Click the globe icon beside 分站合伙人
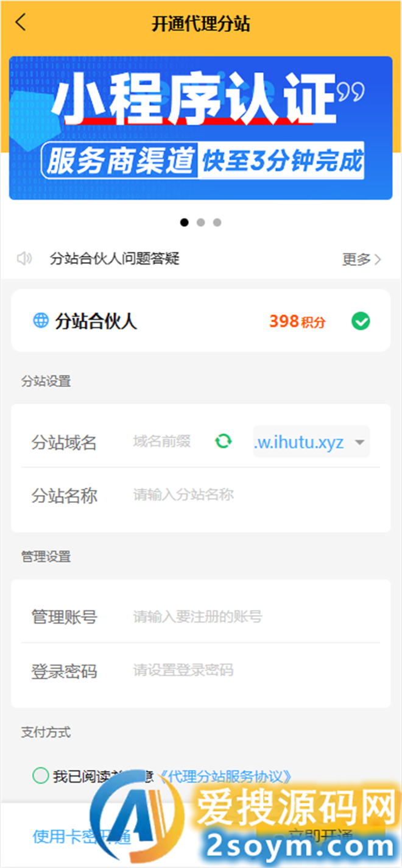Image resolution: width=402 pixels, height=868 pixels. pos(41,321)
